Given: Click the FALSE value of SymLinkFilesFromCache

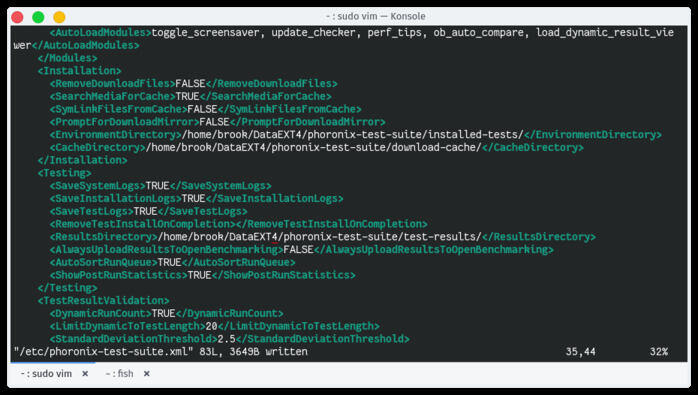Looking at the screenshot, I should tap(202, 109).
